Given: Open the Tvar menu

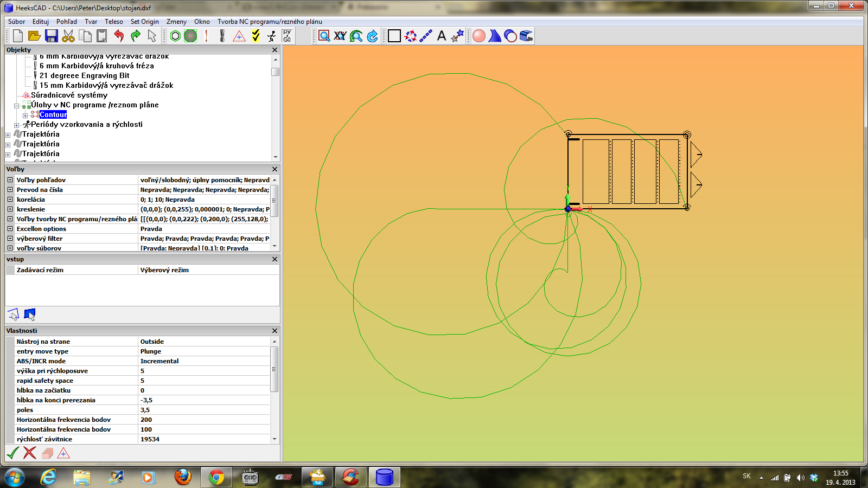Looking at the screenshot, I should tap(91, 22).
